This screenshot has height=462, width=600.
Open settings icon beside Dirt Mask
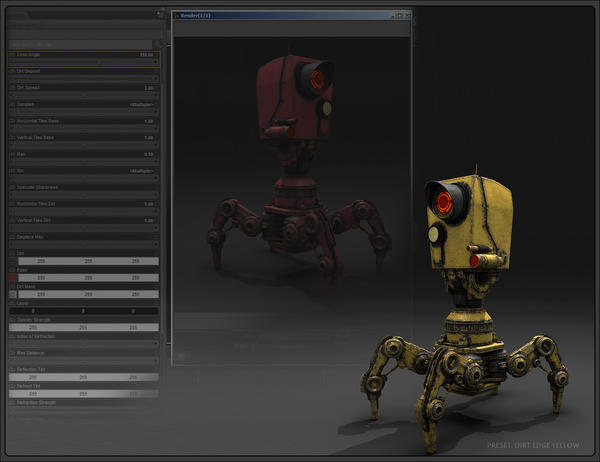12,286
